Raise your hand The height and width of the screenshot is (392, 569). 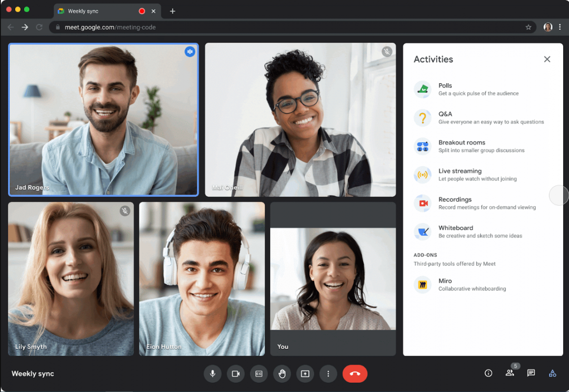click(282, 373)
